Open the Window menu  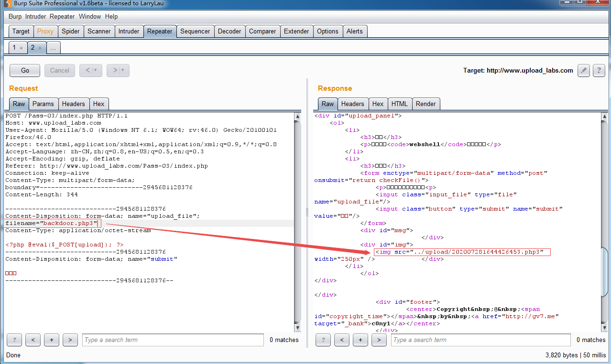pos(90,16)
